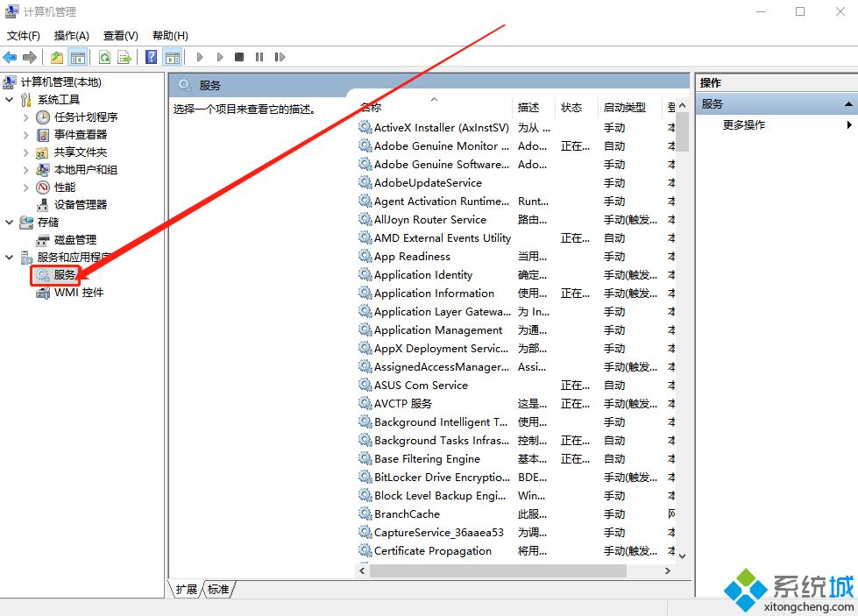Pause the selected service via pause icon
The height and width of the screenshot is (616, 858).
[259, 57]
